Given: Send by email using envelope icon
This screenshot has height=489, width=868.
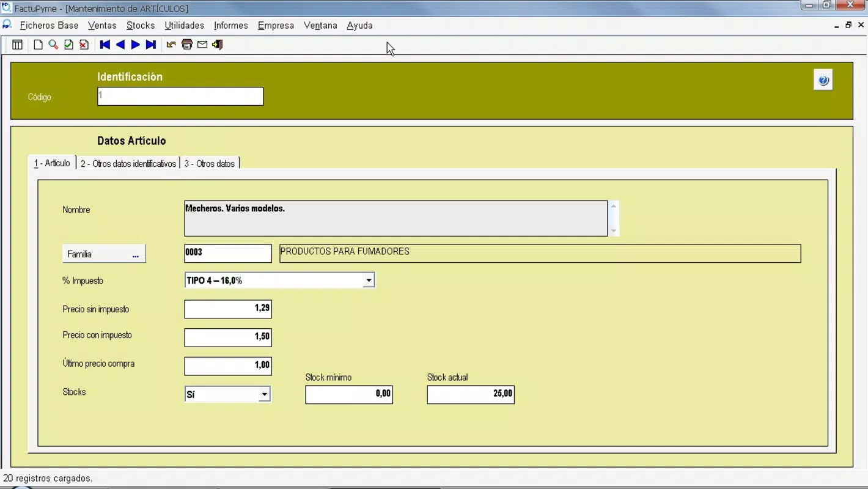Looking at the screenshot, I should (202, 45).
